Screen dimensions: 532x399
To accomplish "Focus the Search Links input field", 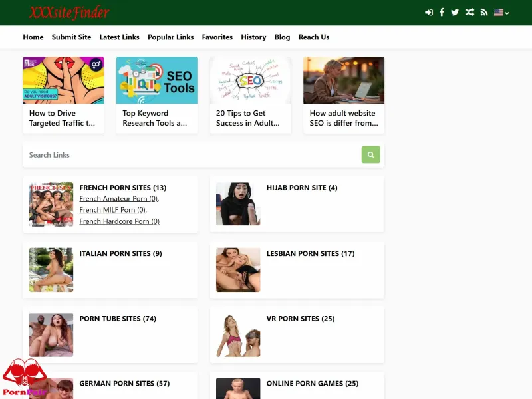I will pos(192,155).
